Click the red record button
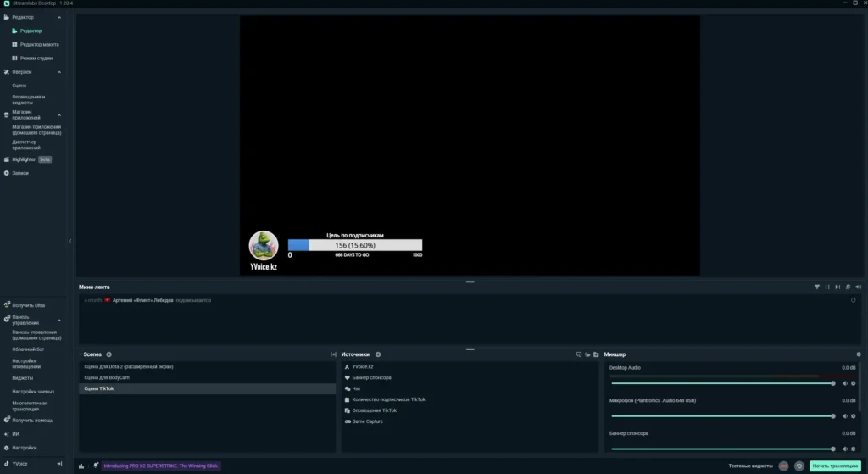 pos(783,466)
